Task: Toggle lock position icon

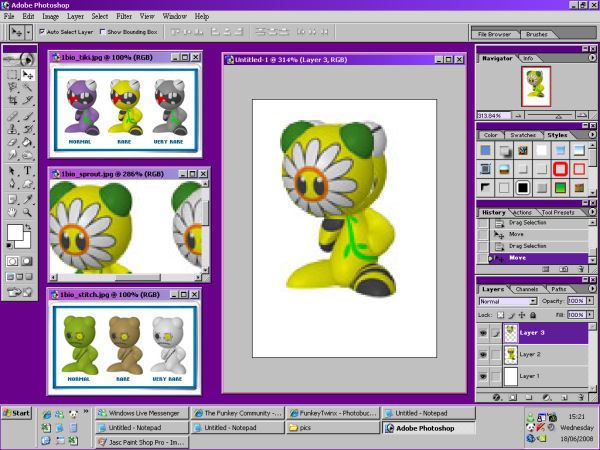Action: 522,315
